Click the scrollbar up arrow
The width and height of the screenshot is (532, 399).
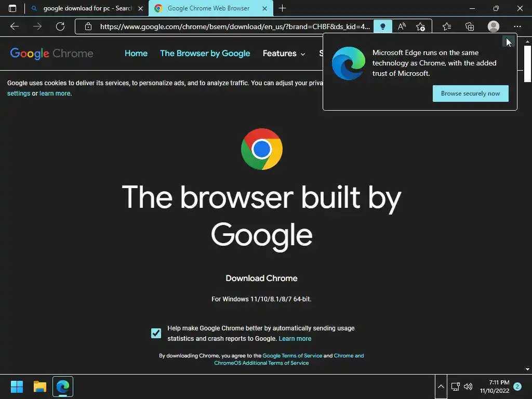(527, 42)
